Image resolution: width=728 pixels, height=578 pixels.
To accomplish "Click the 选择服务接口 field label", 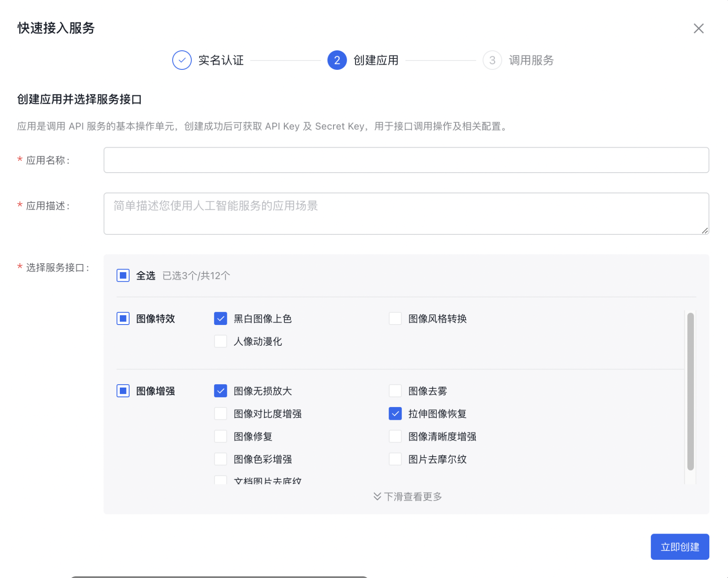I will click(x=58, y=267).
